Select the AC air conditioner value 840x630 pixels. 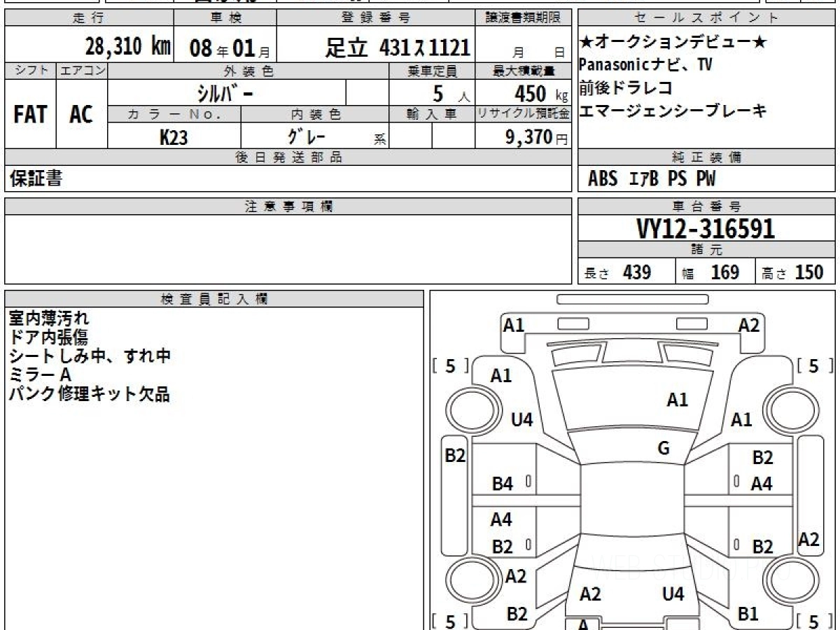click(x=81, y=114)
